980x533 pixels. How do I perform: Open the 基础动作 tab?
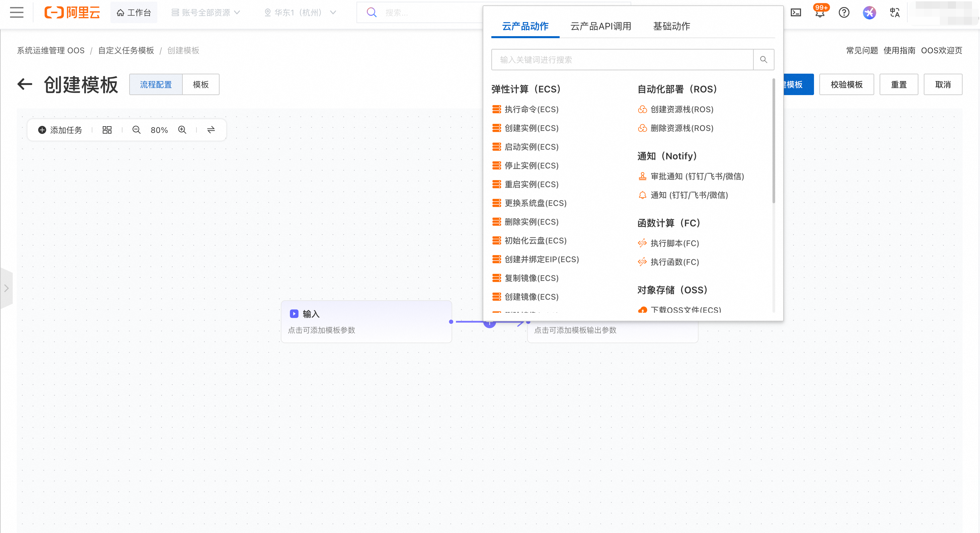tap(671, 26)
